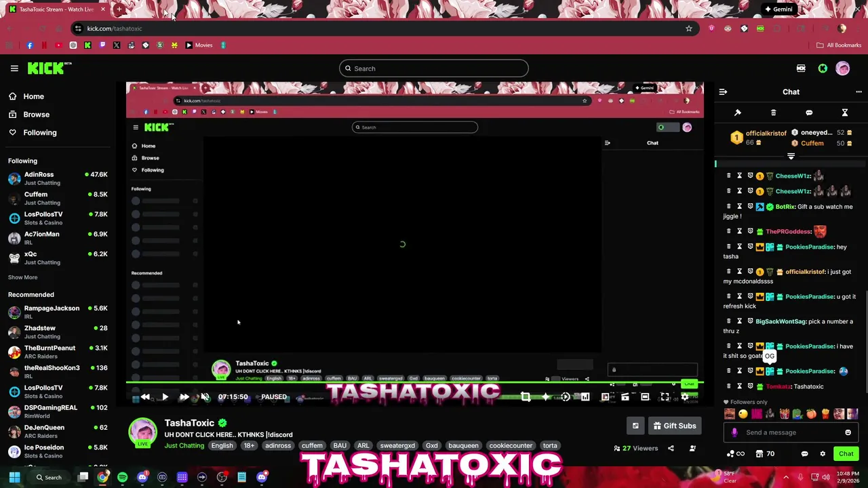Click the Send a message input field
The height and width of the screenshot is (488, 868).
pos(791,432)
